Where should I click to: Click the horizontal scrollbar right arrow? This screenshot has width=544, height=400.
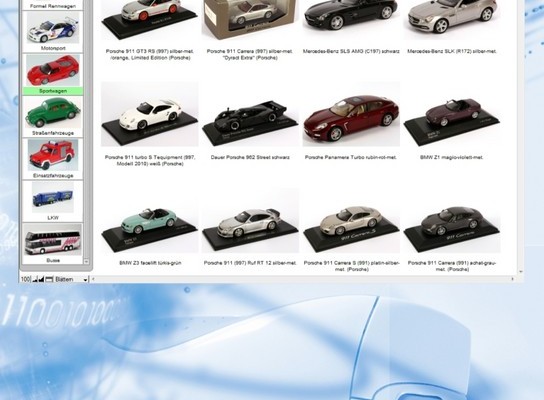[x=512, y=279]
